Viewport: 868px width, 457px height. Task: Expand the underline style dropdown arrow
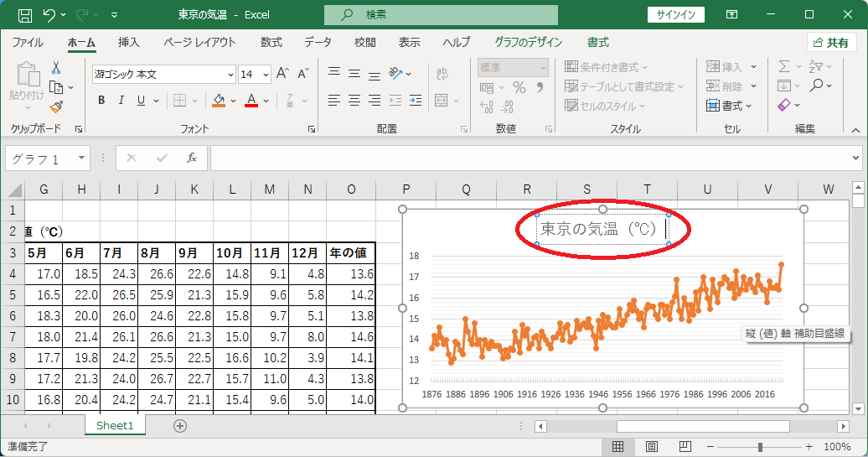click(x=156, y=101)
